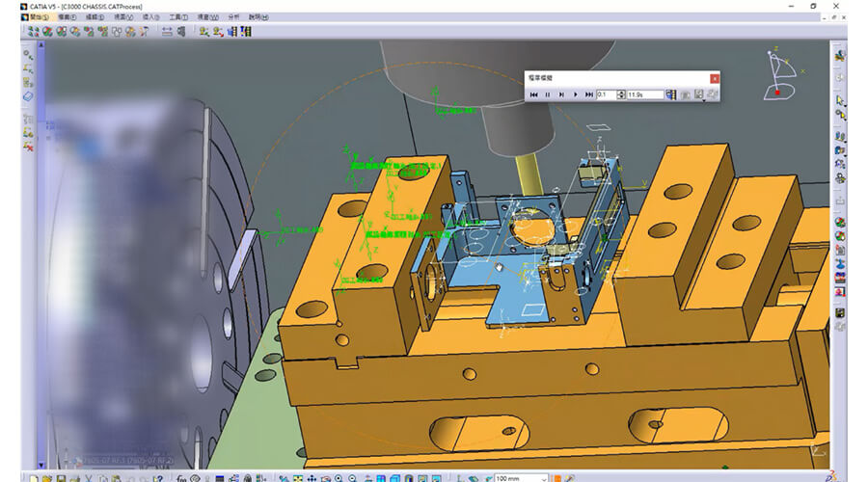Image resolution: width=868 pixels, height=482 pixels.
Task: Click the play button in replay dialog
Action: click(x=575, y=94)
